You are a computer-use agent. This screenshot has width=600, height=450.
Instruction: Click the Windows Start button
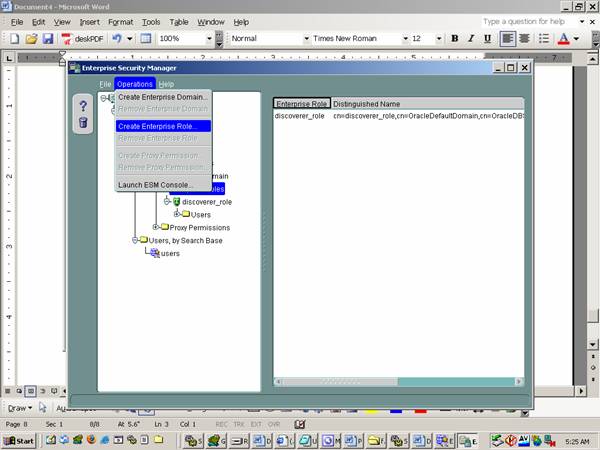point(19,440)
